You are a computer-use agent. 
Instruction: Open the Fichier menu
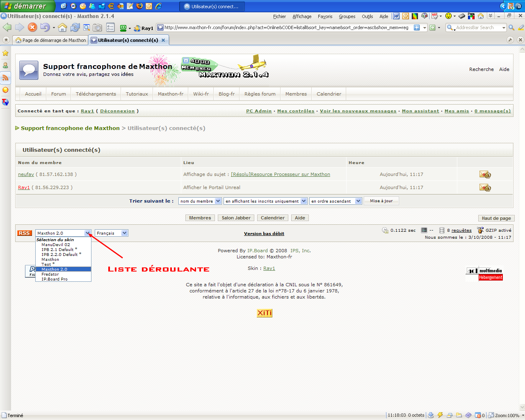tap(279, 16)
